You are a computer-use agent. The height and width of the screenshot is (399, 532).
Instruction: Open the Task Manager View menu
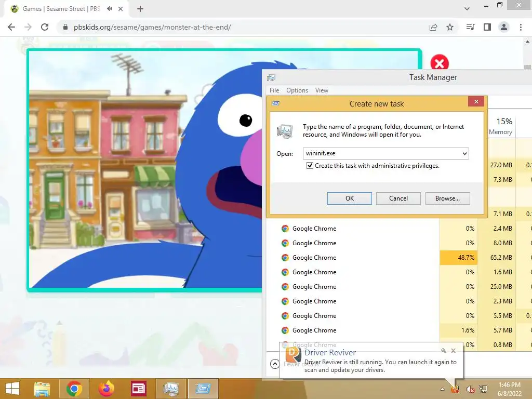click(x=322, y=90)
